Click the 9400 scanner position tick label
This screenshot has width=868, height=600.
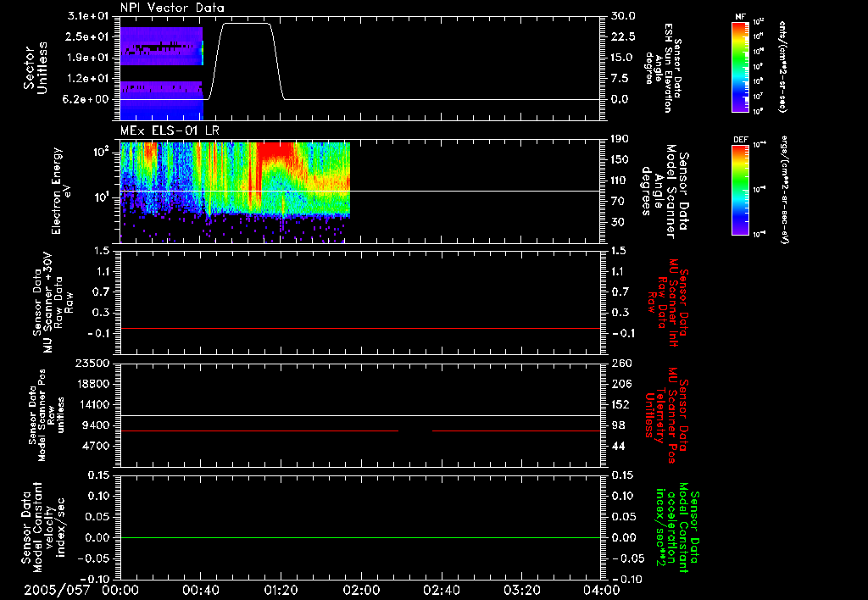point(97,425)
